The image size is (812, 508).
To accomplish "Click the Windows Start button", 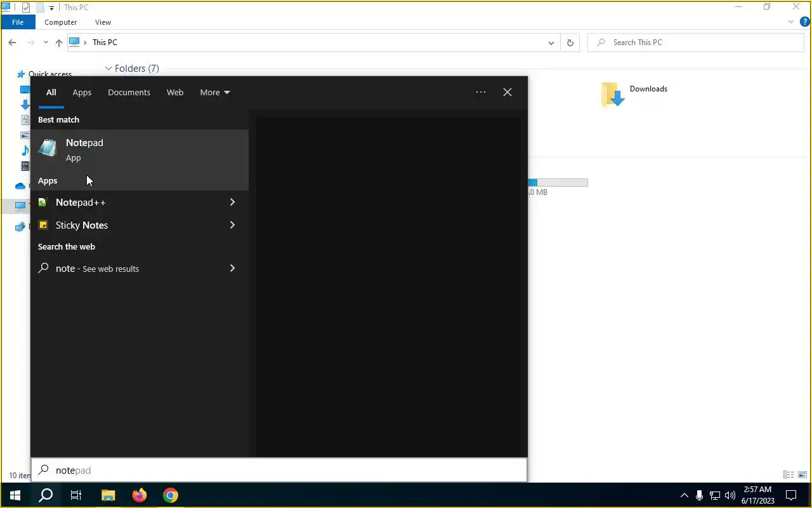I will (x=15, y=495).
